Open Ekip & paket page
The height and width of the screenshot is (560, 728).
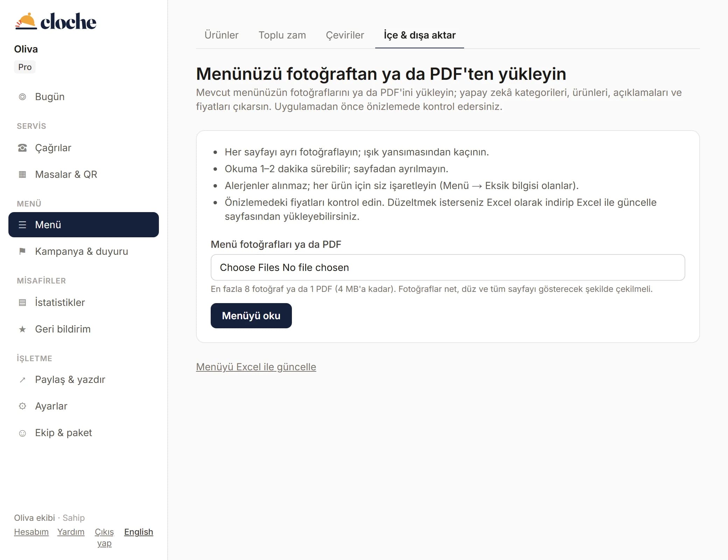84,433
